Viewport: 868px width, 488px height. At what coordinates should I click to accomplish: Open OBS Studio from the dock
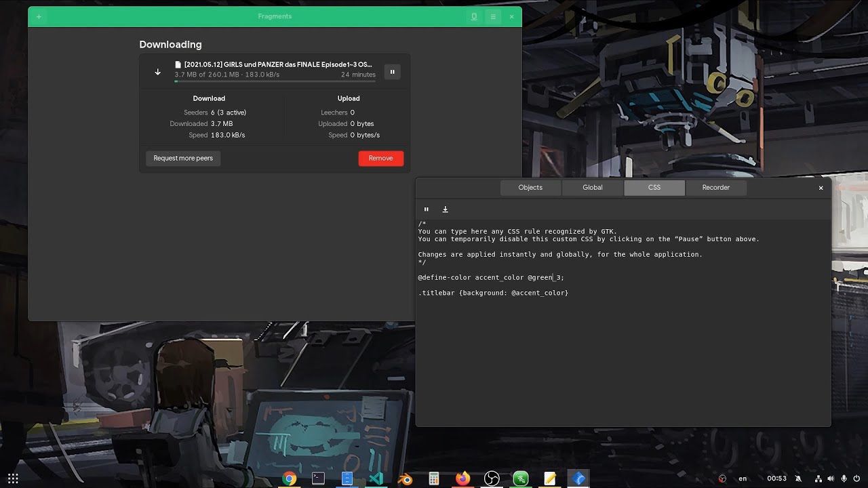click(492, 479)
